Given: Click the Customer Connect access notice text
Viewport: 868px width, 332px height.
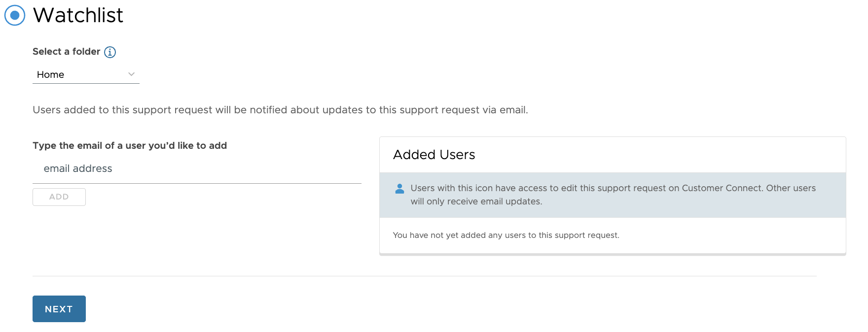Looking at the screenshot, I should 613,188.
